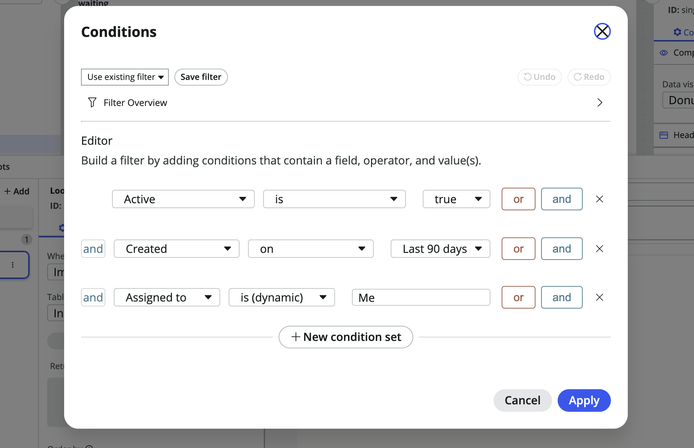Viewport: 694px width, 448px height.
Task: Open the 'is' operator dropdown
Action: [x=334, y=199]
